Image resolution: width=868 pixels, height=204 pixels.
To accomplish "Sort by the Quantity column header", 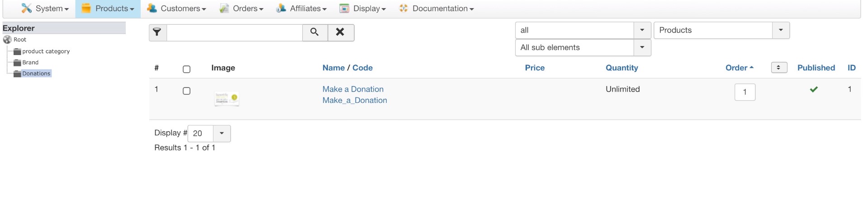I will coord(621,68).
